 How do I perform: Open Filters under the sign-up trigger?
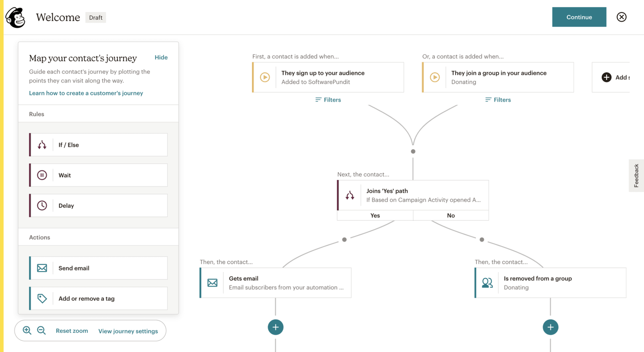point(328,100)
